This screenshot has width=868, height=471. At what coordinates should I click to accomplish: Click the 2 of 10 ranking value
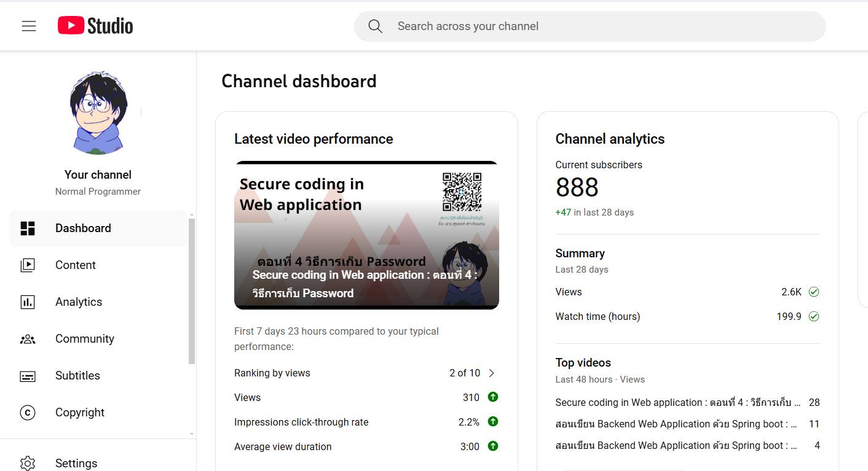465,373
